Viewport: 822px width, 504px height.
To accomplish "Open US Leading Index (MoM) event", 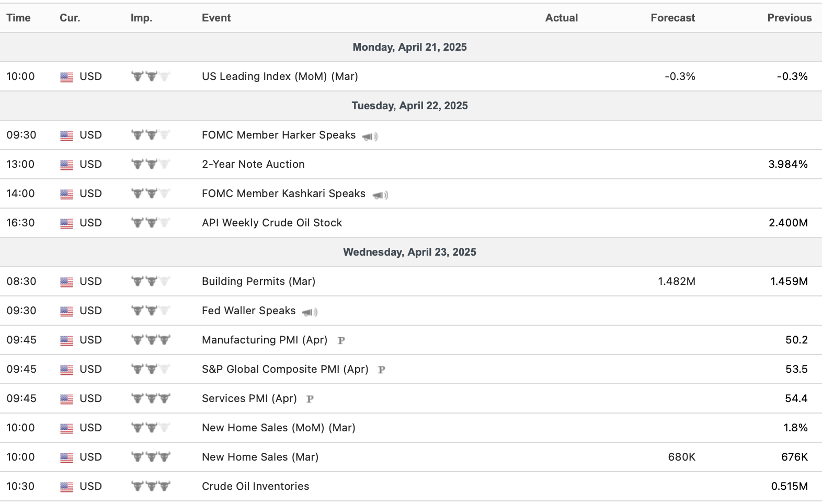I will coord(280,76).
